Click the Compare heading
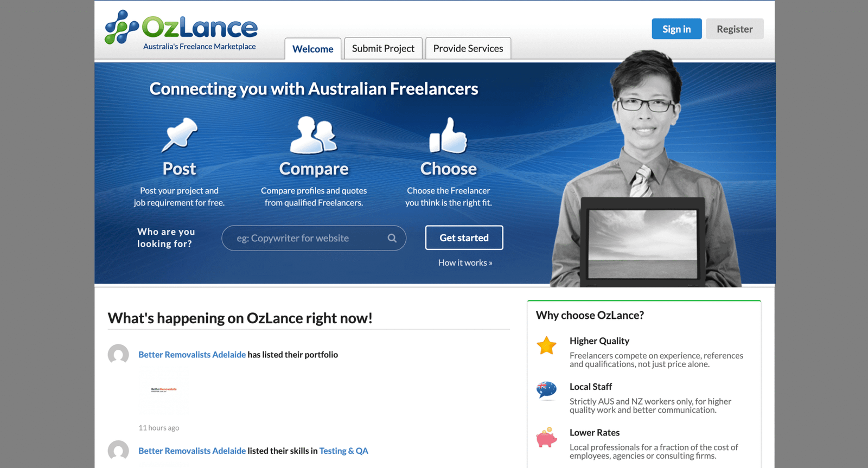This screenshot has width=868, height=468. 314,169
